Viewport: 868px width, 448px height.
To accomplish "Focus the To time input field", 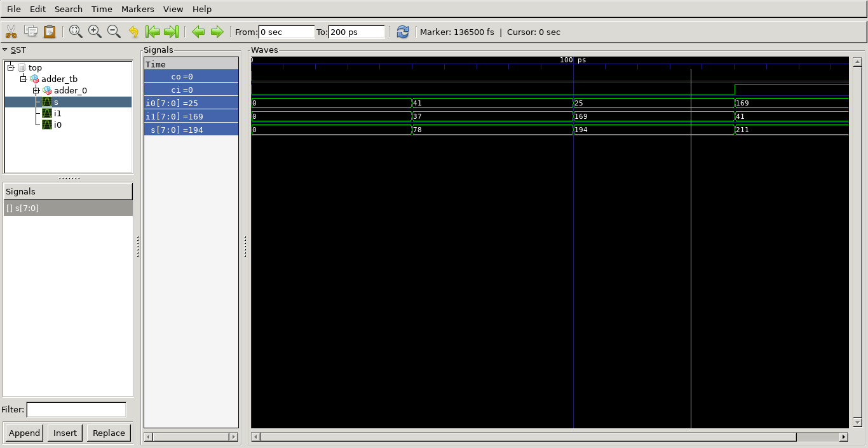I will click(x=356, y=32).
